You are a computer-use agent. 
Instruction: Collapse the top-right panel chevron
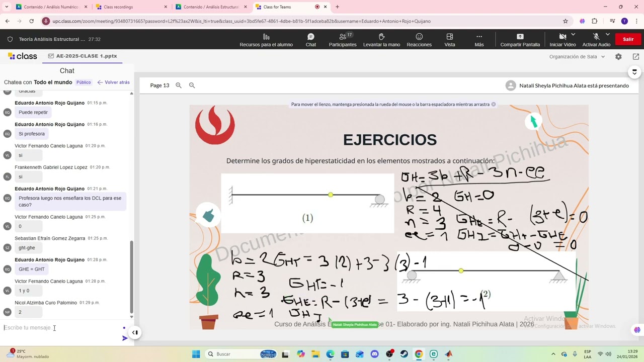634,72
